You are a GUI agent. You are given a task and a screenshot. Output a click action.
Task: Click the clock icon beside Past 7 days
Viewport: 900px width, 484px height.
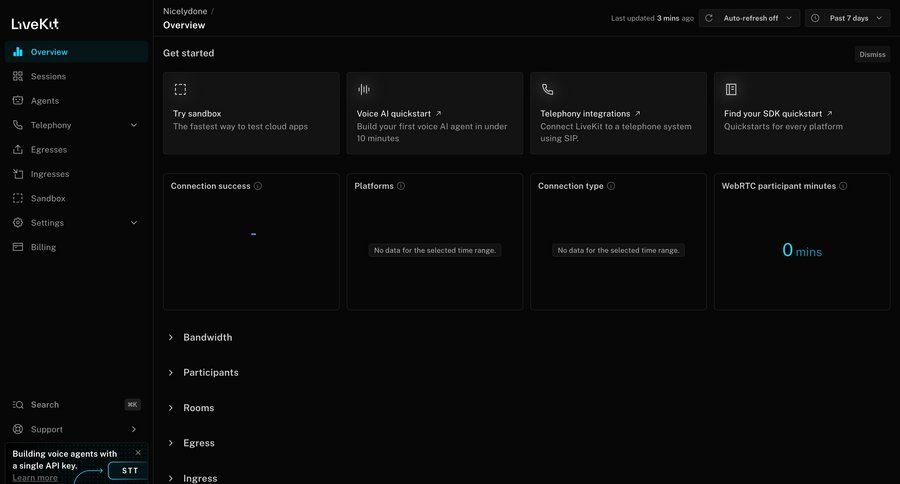coord(815,18)
